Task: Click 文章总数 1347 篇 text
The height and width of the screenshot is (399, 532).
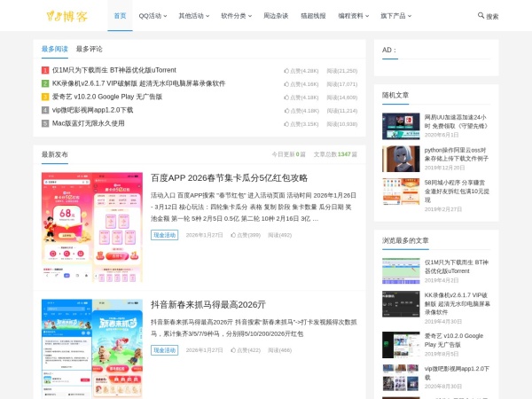Action: pyautogui.click(x=335, y=154)
